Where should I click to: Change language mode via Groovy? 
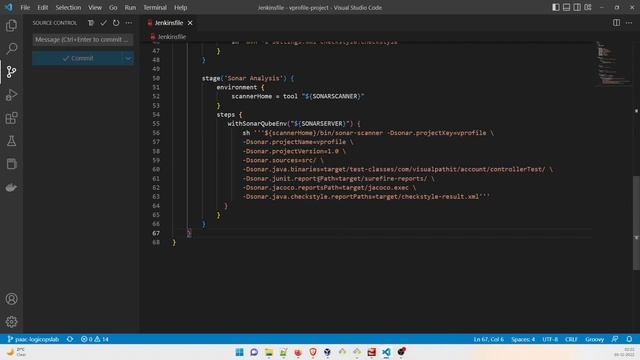click(594, 339)
